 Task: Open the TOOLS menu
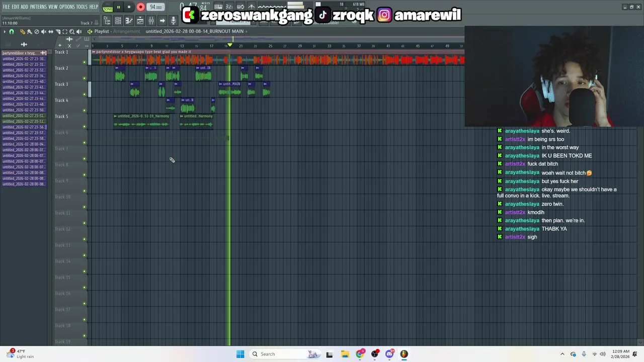tap(82, 7)
